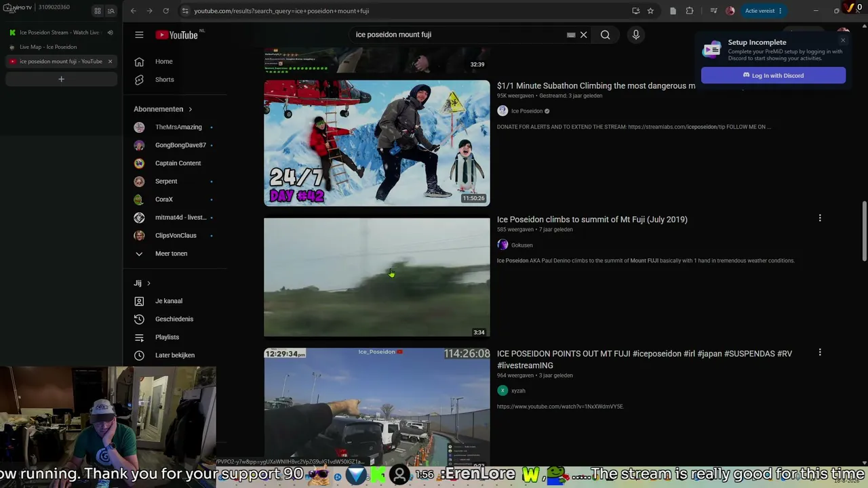868x488 pixels.
Task: Open the xyzah channel avatar
Action: (x=502, y=390)
